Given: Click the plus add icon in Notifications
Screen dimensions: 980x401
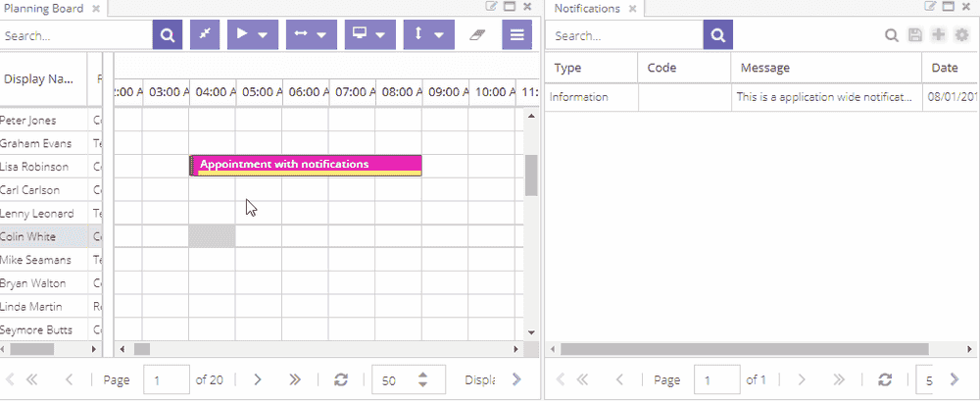Looking at the screenshot, I should pos(938,35).
